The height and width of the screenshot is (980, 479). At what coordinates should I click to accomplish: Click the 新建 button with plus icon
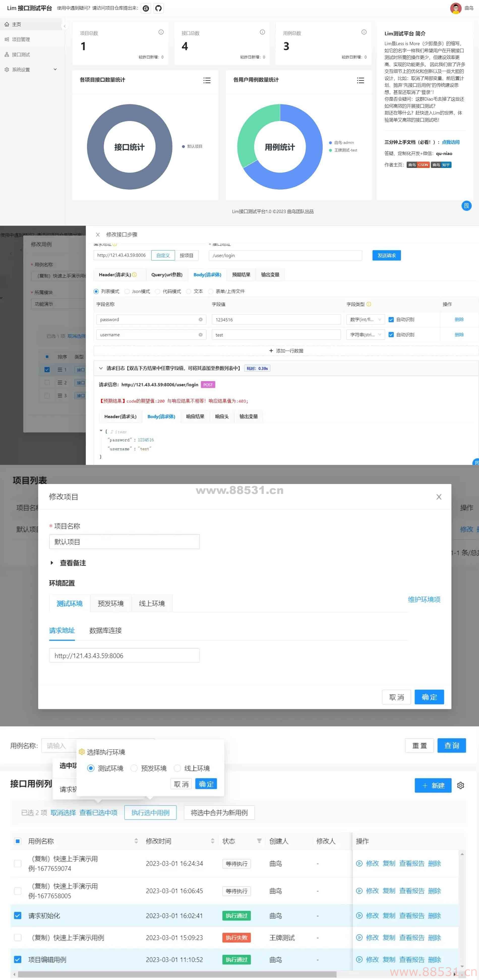[433, 785]
